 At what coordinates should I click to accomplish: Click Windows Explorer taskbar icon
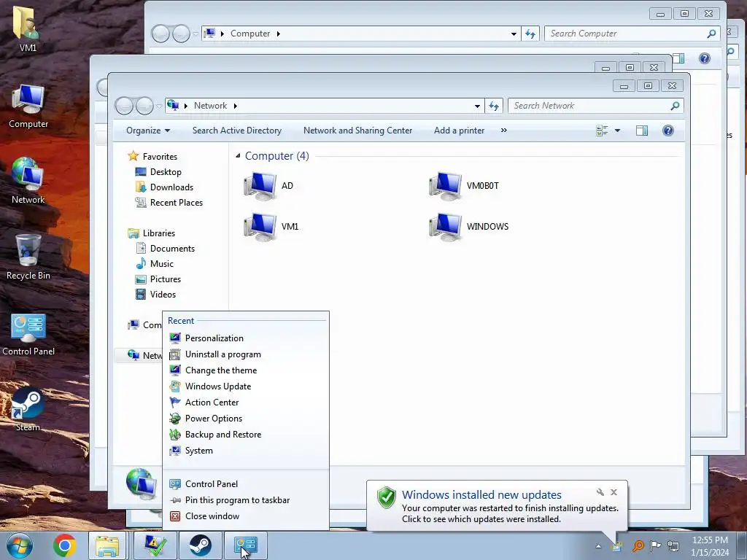tap(108, 545)
